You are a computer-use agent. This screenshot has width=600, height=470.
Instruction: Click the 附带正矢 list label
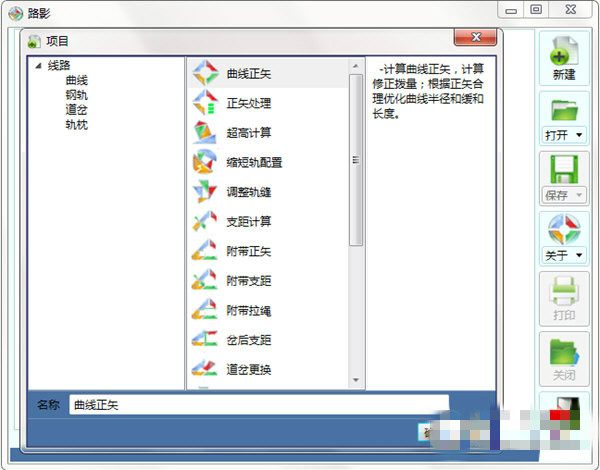point(249,251)
